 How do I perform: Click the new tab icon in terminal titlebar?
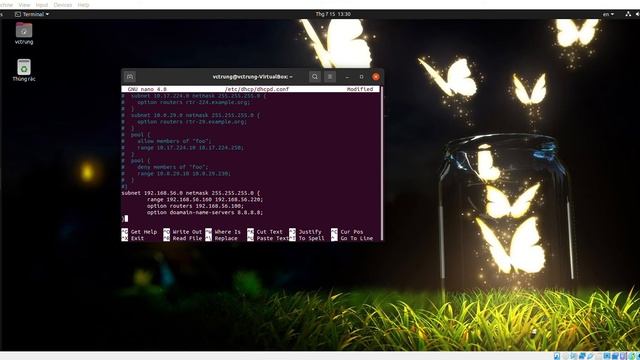tap(130, 77)
